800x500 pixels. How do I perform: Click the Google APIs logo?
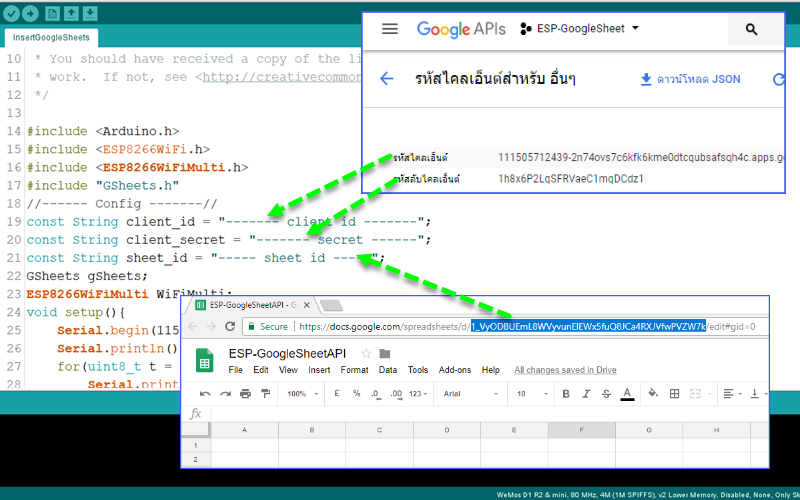pyautogui.click(x=461, y=29)
